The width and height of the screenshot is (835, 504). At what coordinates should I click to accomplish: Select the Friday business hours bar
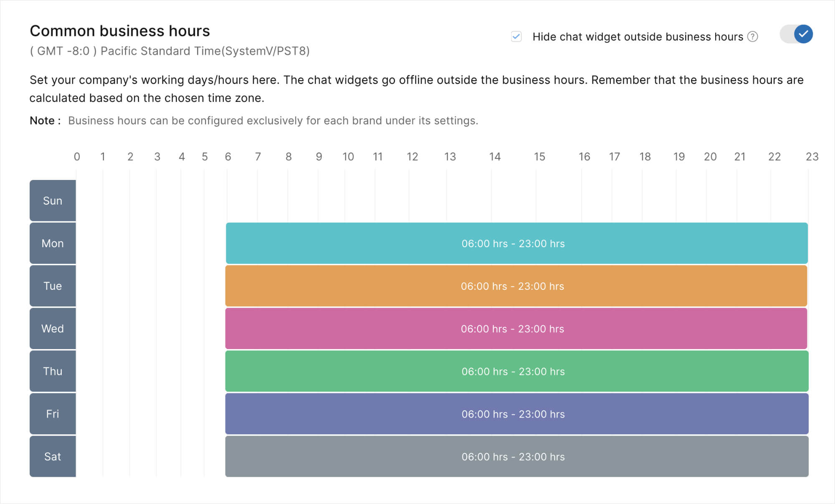[515, 414]
